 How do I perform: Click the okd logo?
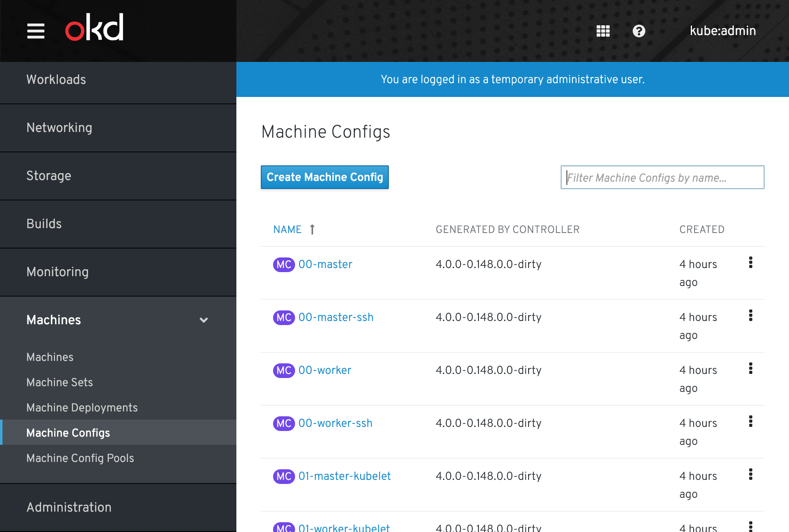tap(95, 28)
